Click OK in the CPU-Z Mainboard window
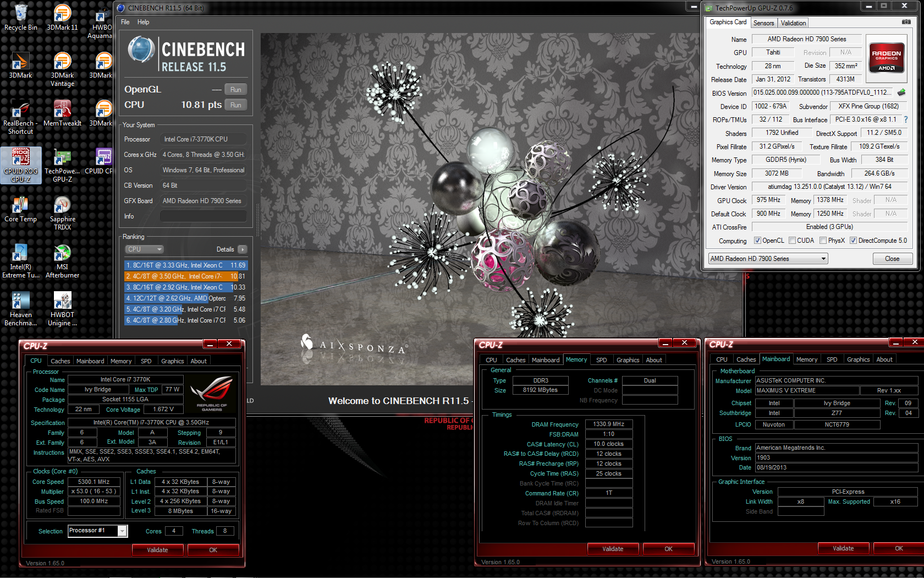Viewport: 924px width, 578px height. click(899, 548)
